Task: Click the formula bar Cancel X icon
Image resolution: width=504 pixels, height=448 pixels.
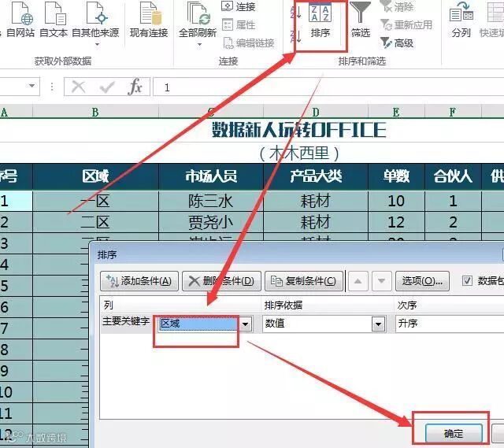Action: click(x=79, y=87)
